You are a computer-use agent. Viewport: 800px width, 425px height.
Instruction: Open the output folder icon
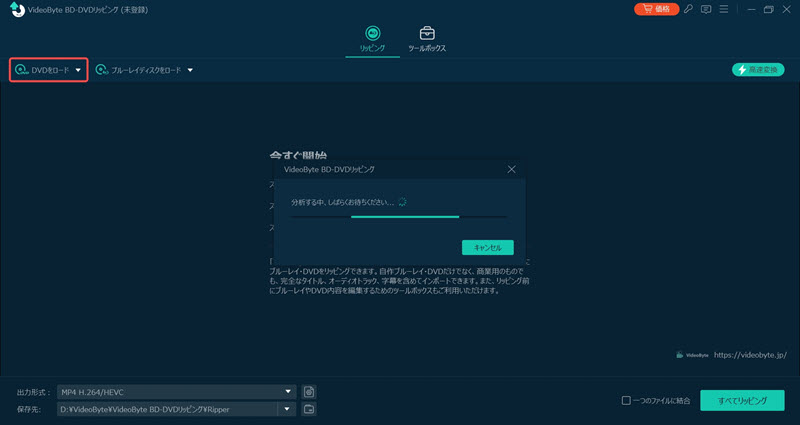click(x=309, y=409)
